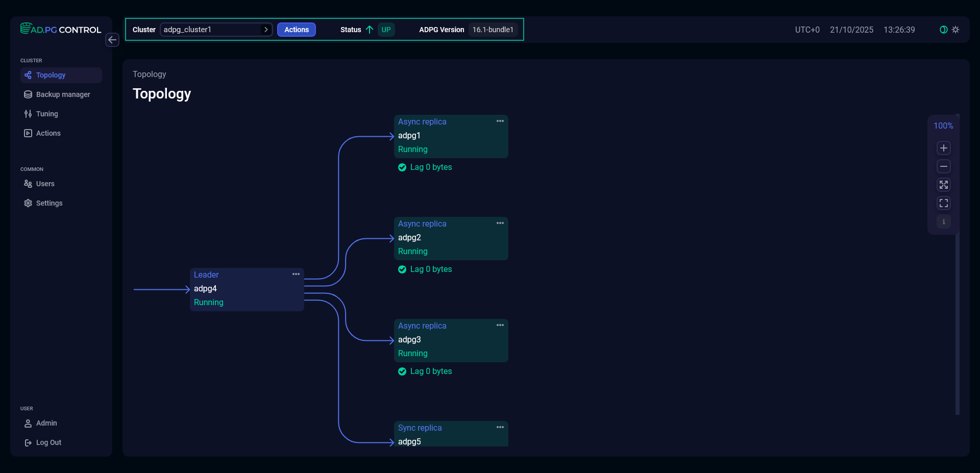980x473 pixels.
Task: Open the adpg_cluster1 cluster selector
Action: pos(216,30)
